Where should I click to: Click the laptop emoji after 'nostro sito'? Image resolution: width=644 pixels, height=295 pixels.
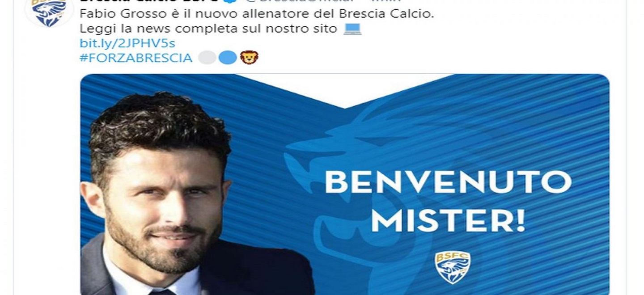pos(352,29)
